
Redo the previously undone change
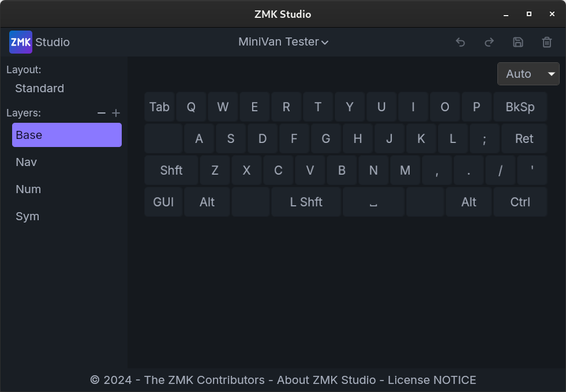489,42
